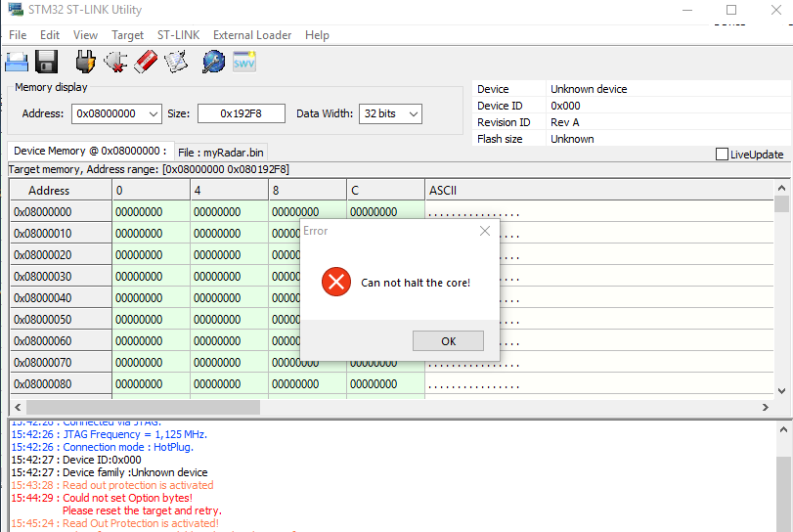Click the Save file floppy icon
The height and width of the screenshot is (532, 793).
(47, 62)
